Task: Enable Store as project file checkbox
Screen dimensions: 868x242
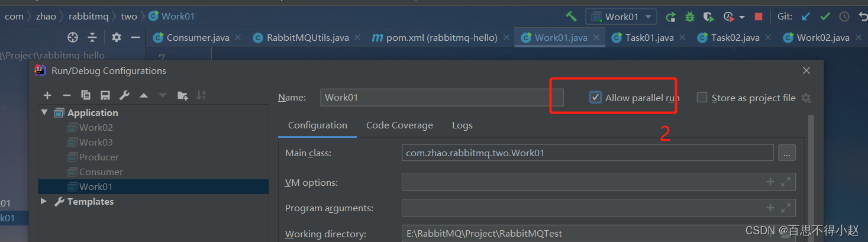Action: pyautogui.click(x=702, y=98)
